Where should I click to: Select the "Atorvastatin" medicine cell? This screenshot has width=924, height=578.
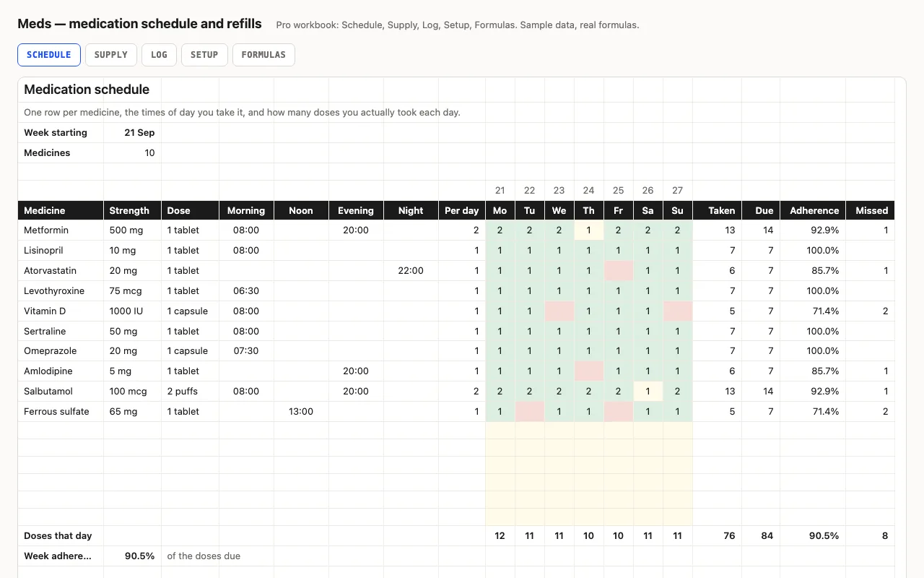tap(61, 271)
